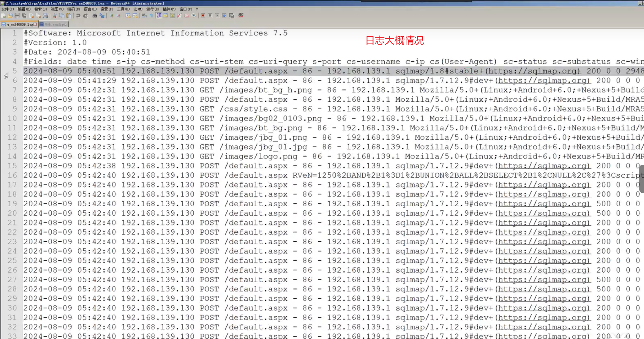Click the New file toolbar icon
The image size is (644, 339).
click(x=3, y=16)
